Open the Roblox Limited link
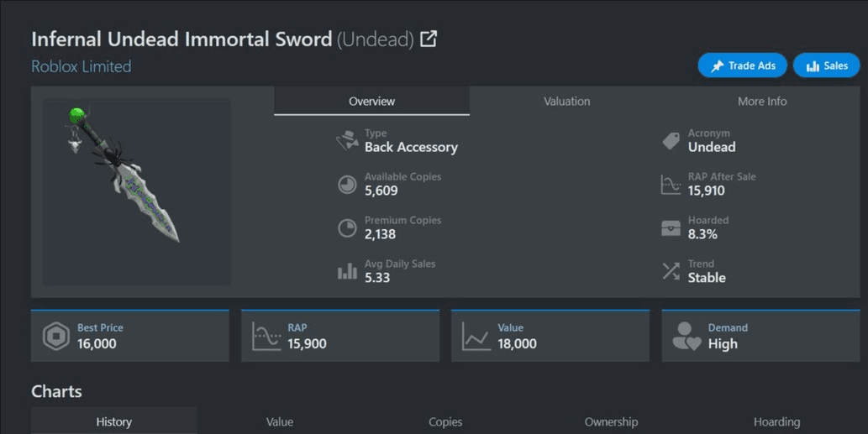The image size is (868, 434). 82,66
